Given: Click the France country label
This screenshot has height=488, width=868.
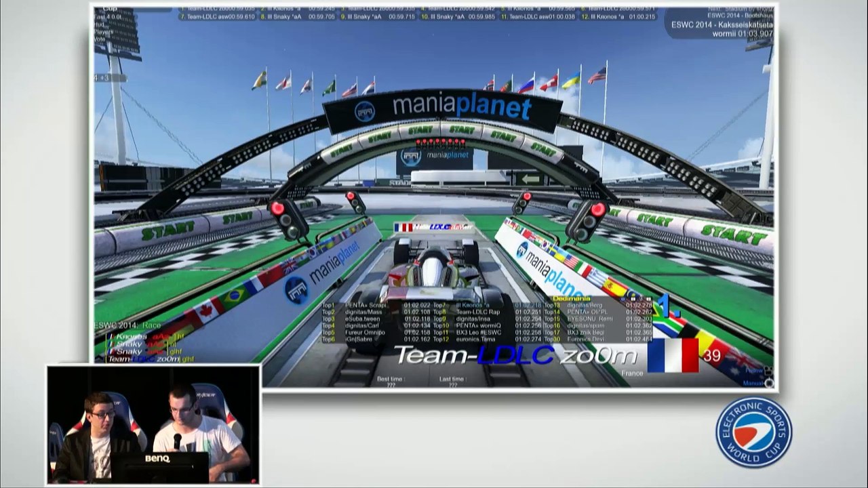Looking at the screenshot, I should click(x=632, y=373).
